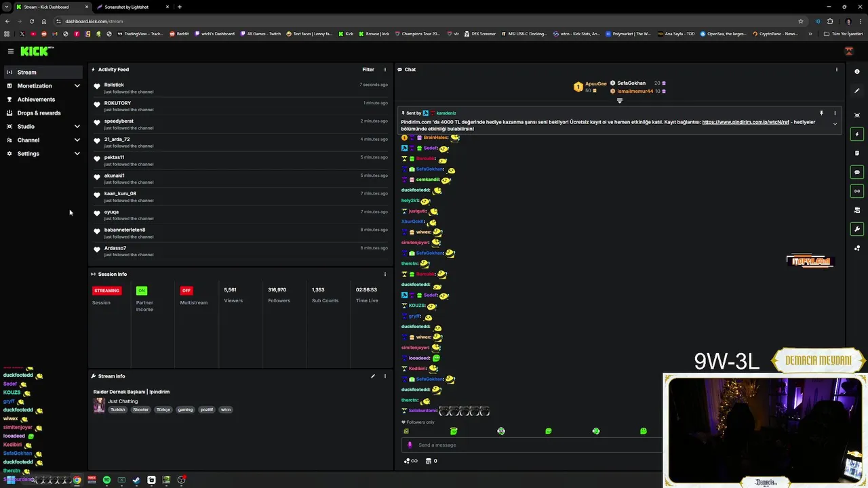Click the Send a message field
Viewport: 868px width, 488px height.
(534, 445)
